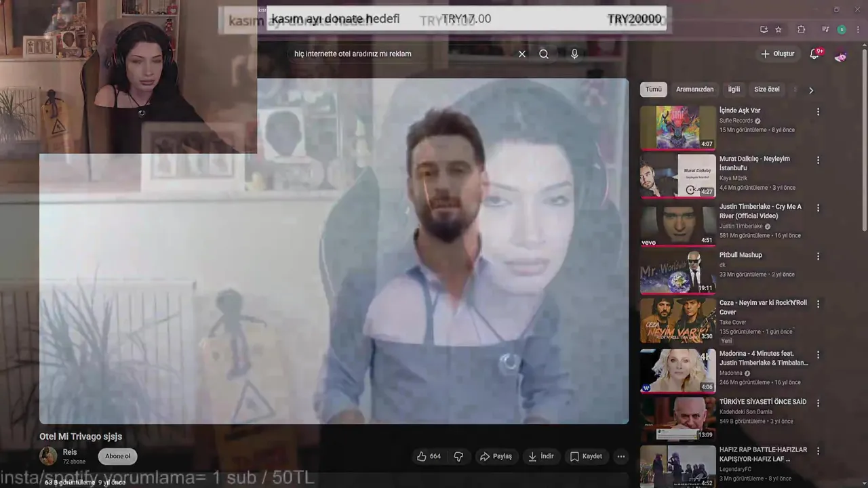Open options menu for Pitbull Mashup
This screenshot has height=488, width=868.
coord(818,257)
